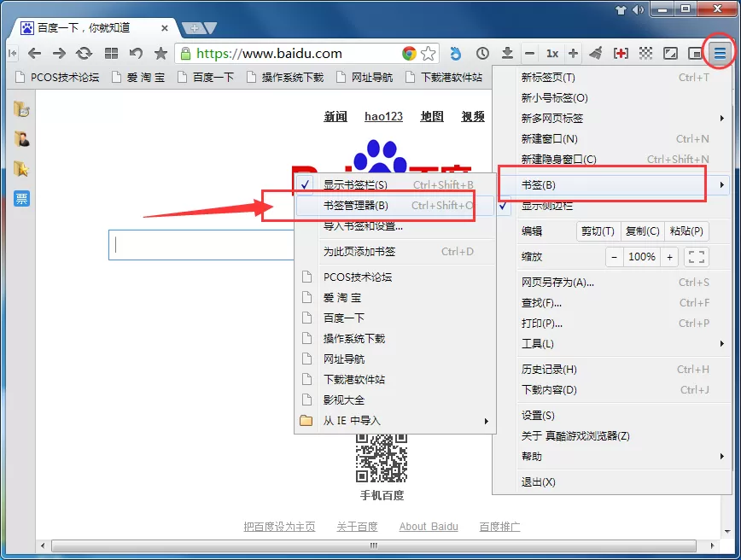This screenshot has height=560, width=741.
Task: Toggle full screen icon in the zoom row
Action: (x=696, y=257)
